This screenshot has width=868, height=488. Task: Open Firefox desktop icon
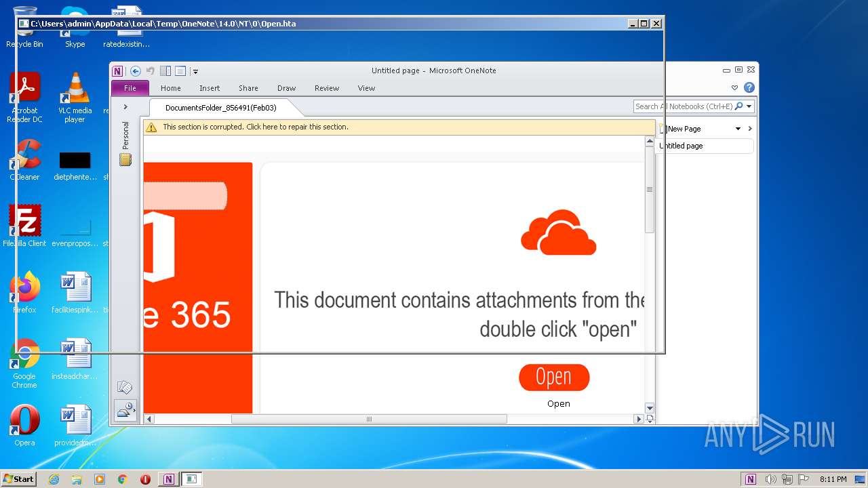(24, 292)
